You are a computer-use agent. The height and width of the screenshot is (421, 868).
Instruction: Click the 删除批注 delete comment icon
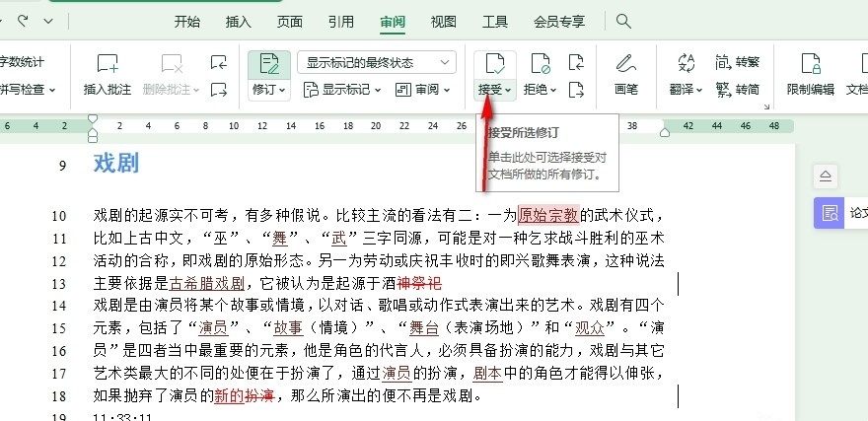click(x=173, y=64)
